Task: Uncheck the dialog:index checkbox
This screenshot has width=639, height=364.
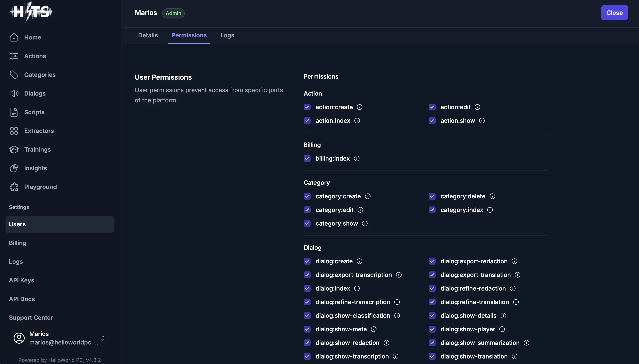Action: 307,288
